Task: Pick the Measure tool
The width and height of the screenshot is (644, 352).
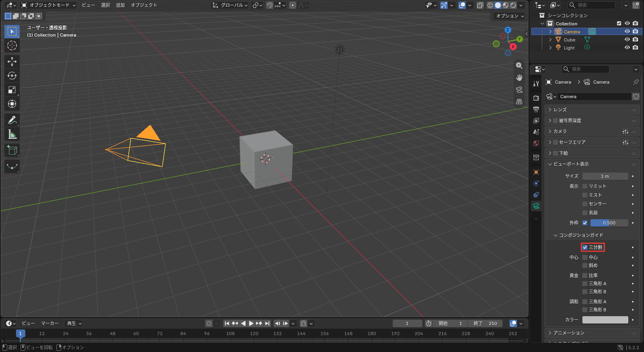Action: tap(12, 134)
